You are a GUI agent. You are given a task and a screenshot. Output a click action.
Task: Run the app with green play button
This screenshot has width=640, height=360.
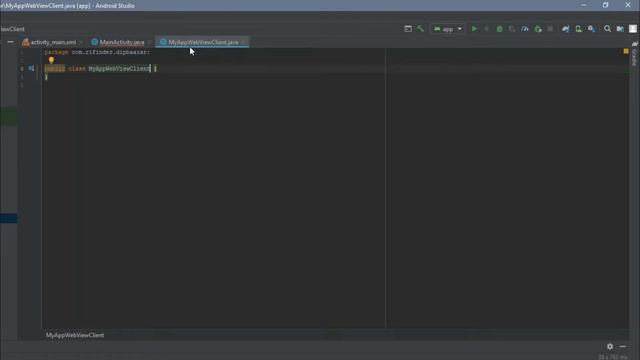[x=474, y=29]
